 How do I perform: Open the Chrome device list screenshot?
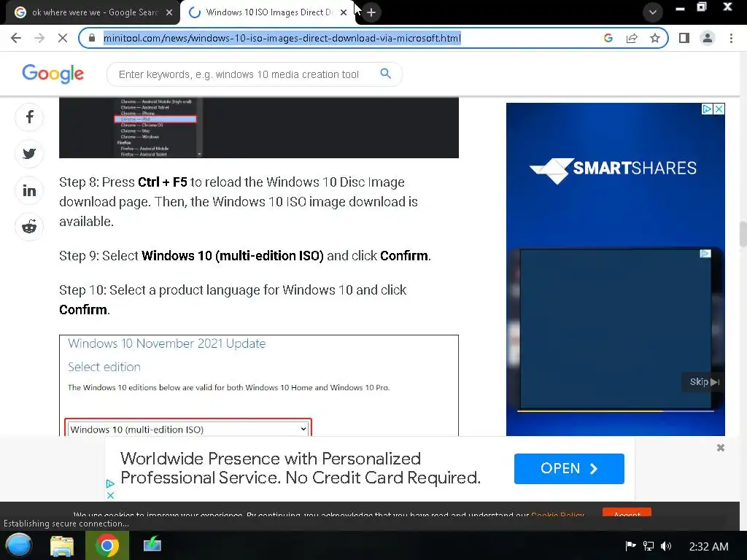[259, 128]
